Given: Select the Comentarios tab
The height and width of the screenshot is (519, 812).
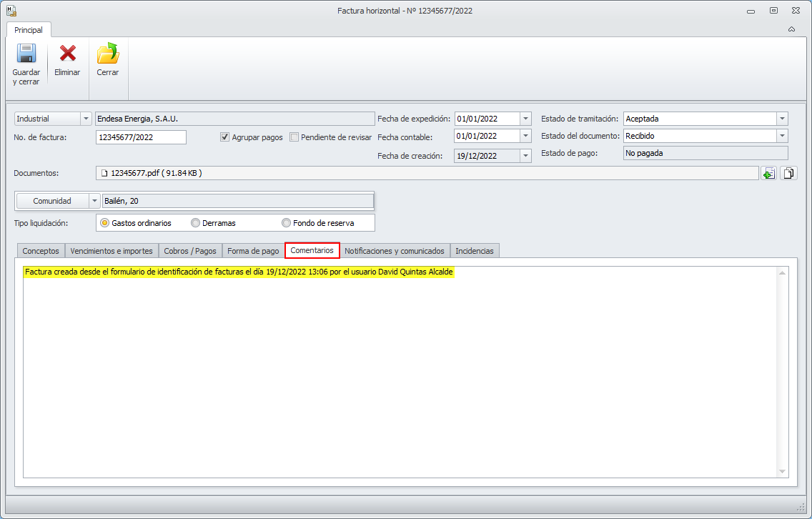Looking at the screenshot, I should coord(312,250).
